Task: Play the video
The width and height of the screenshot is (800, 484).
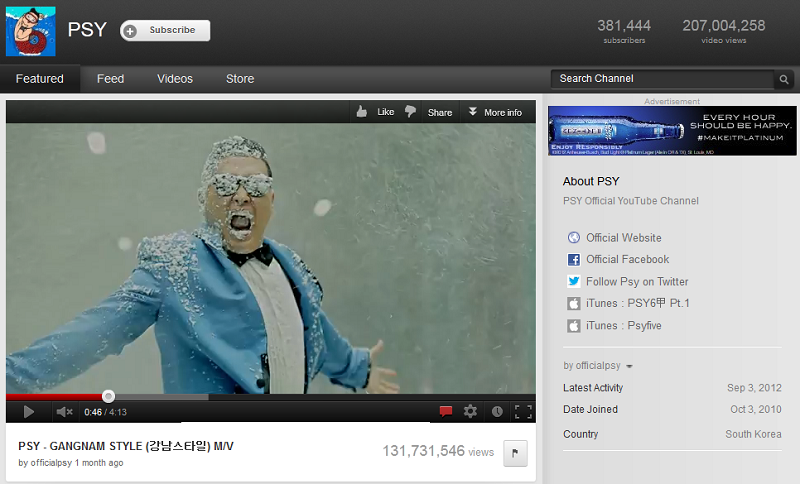Action: tap(29, 412)
